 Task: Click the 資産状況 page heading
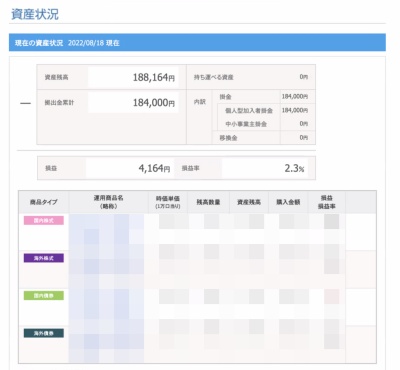(x=35, y=14)
